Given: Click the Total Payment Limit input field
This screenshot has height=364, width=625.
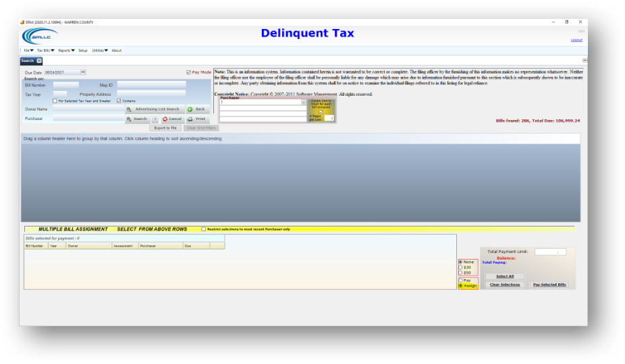Looking at the screenshot, I should (550, 252).
